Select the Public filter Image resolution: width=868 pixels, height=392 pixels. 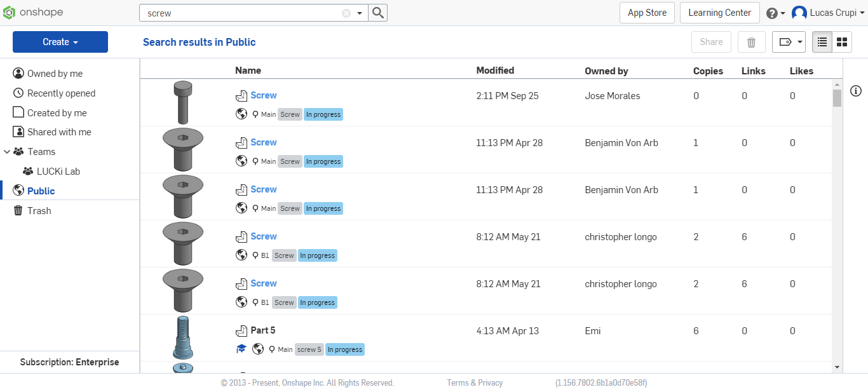41,191
